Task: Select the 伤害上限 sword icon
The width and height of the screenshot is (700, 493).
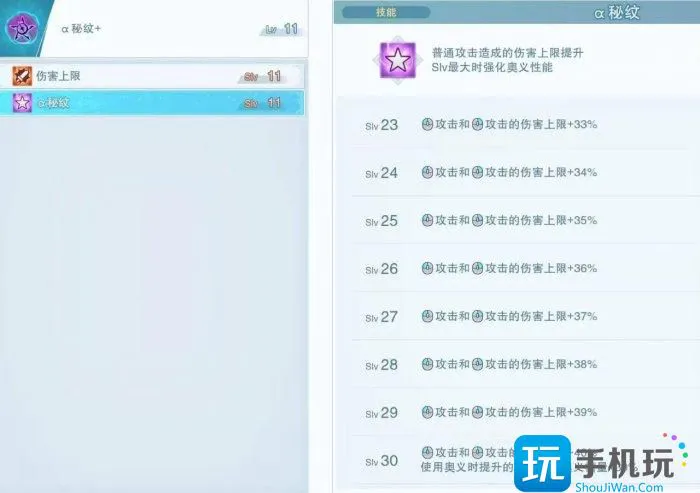Action: [x=22, y=76]
